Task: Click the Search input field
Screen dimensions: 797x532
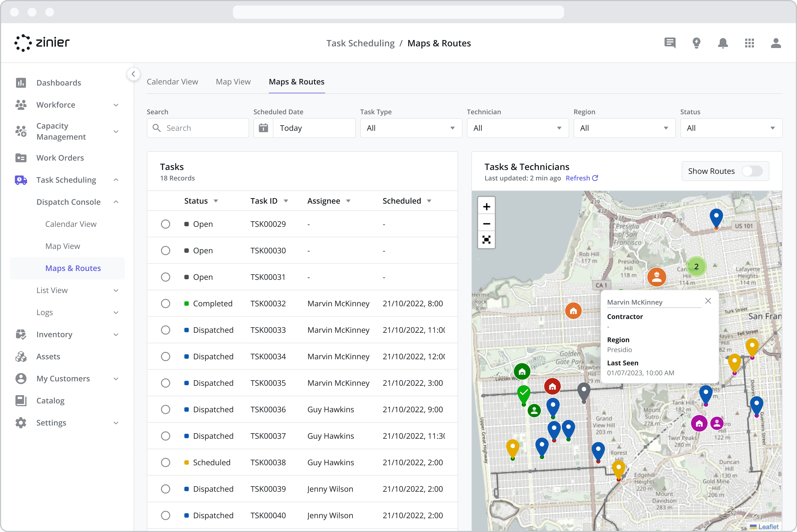Action: click(x=198, y=128)
